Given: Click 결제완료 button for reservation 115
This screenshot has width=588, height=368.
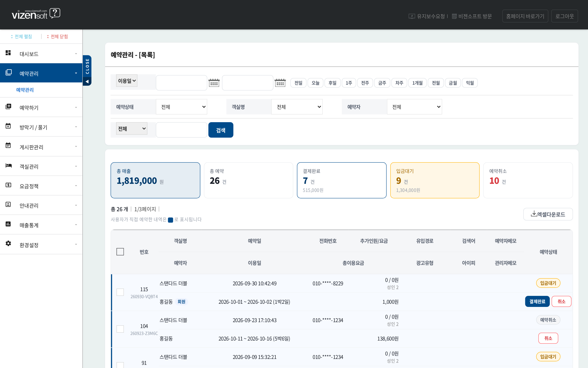Looking at the screenshot, I should (537, 302).
